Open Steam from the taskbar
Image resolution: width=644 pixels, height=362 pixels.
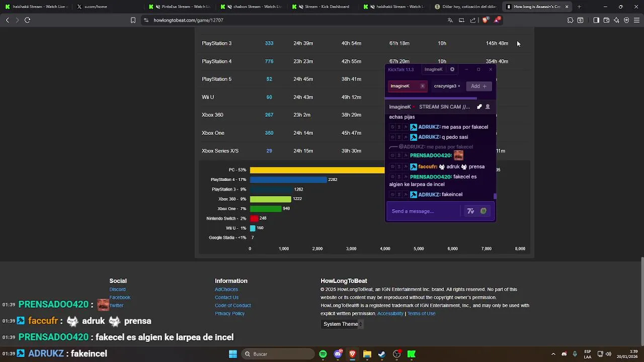[x=382, y=354]
